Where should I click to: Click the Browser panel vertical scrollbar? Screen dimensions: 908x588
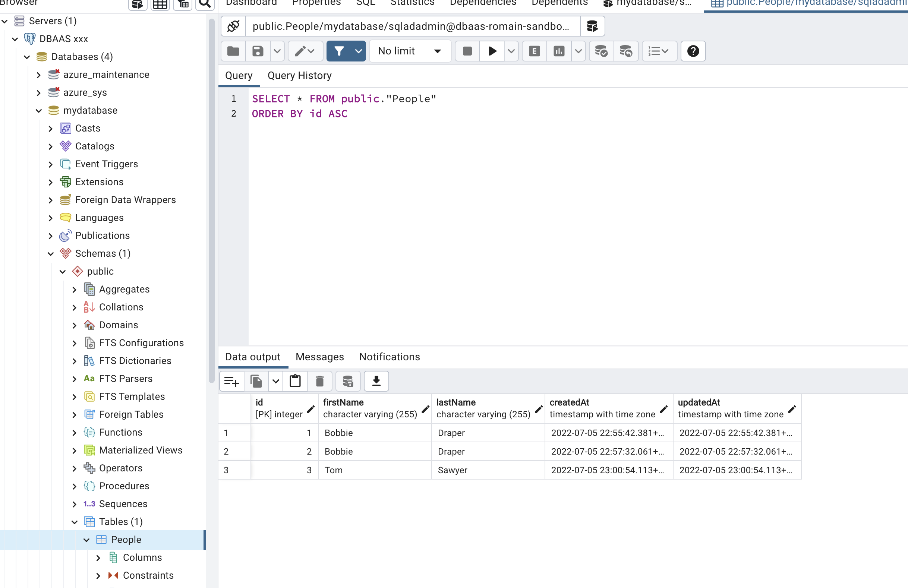coord(212,200)
